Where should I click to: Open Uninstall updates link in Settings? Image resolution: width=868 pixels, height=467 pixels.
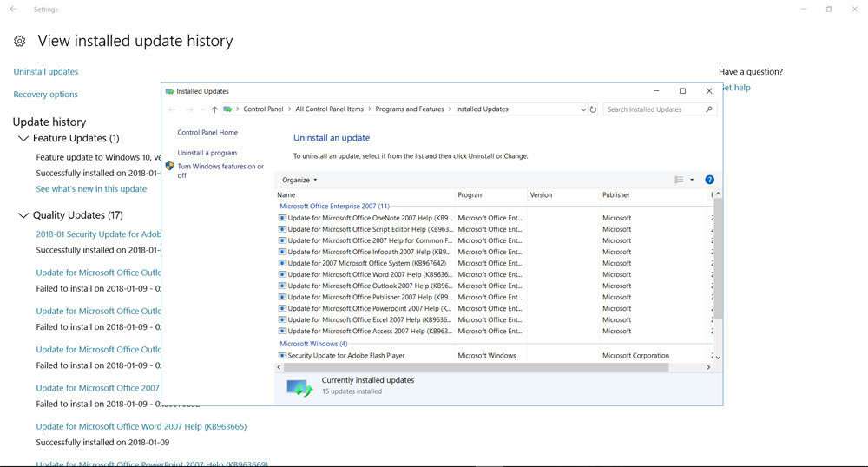[46, 72]
